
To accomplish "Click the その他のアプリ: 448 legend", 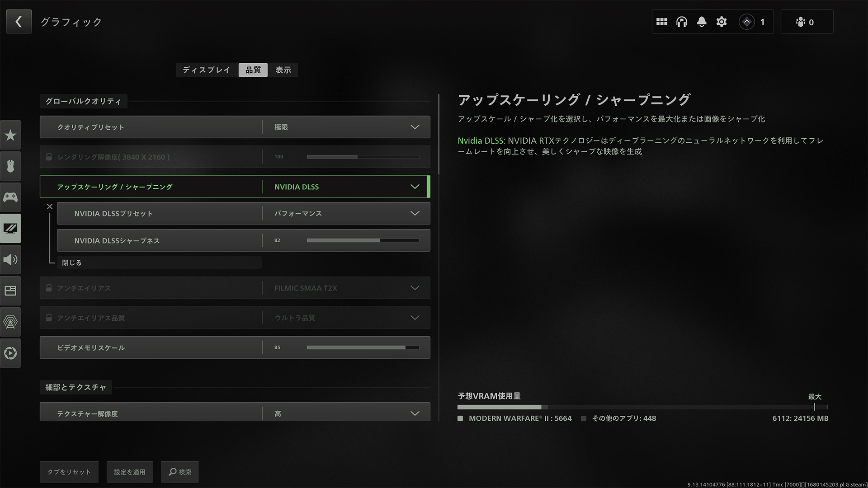I will 618,418.
